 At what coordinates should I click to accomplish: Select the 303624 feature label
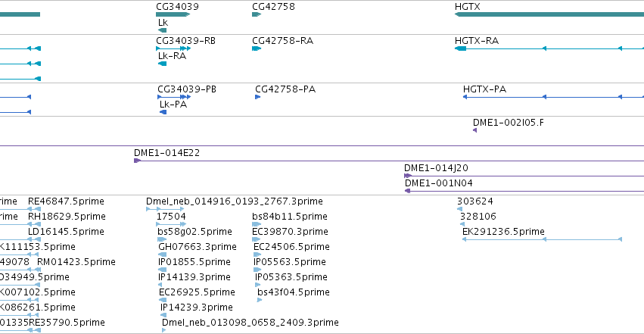474,201
